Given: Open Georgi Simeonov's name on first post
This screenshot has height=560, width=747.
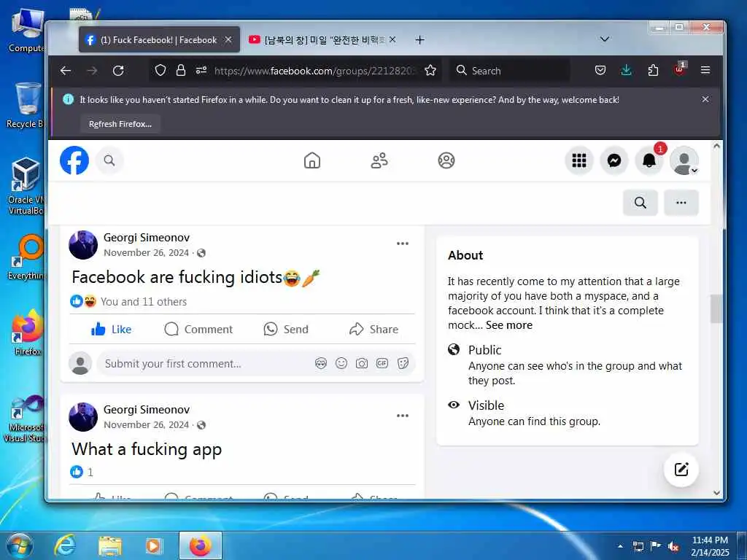Looking at the screenshot, I should point(147,237).
